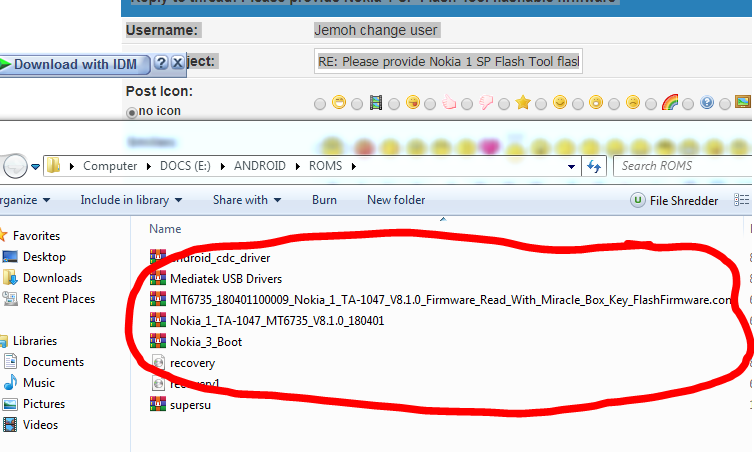Viewport: 754px width, 452px height.
Task: Click the Mediatek USB Drivers archive icon
Action: point(158,278)
